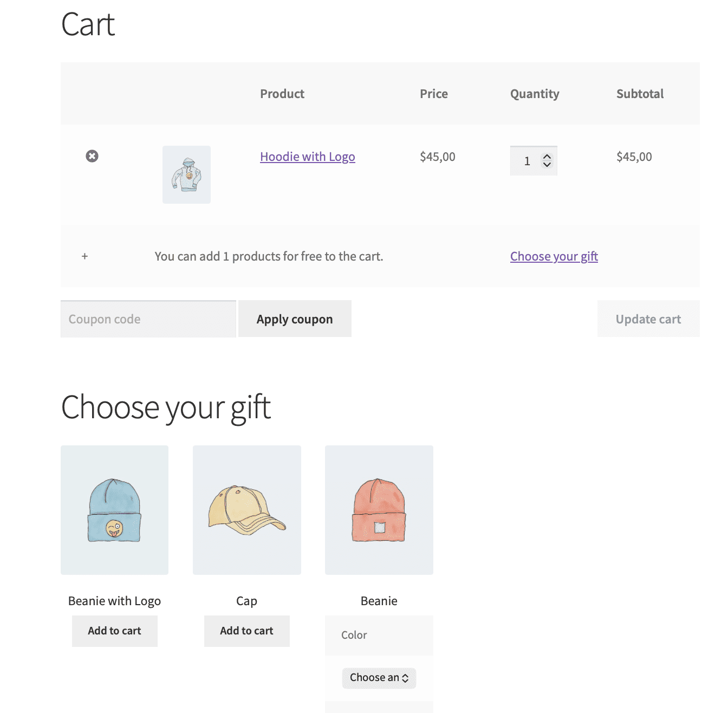Open the Hoodie with Logo product thumbnail
Screen dimensions: 728x713
pyautogui.click(x=186, y=174)
